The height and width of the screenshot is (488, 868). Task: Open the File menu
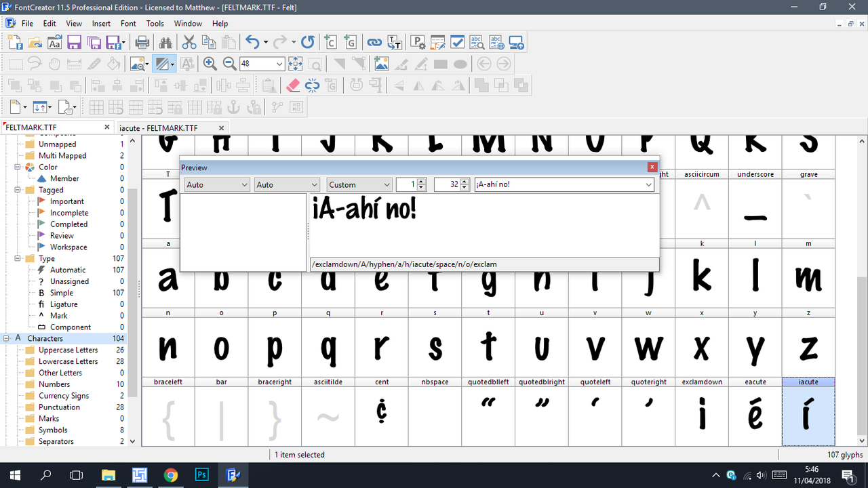pos(27,23)
